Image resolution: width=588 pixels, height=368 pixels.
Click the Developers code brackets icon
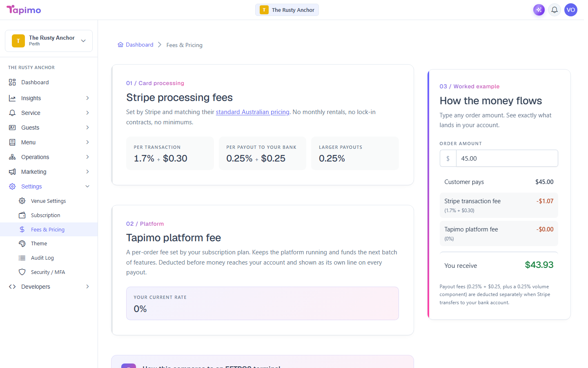tap(12, 287)
